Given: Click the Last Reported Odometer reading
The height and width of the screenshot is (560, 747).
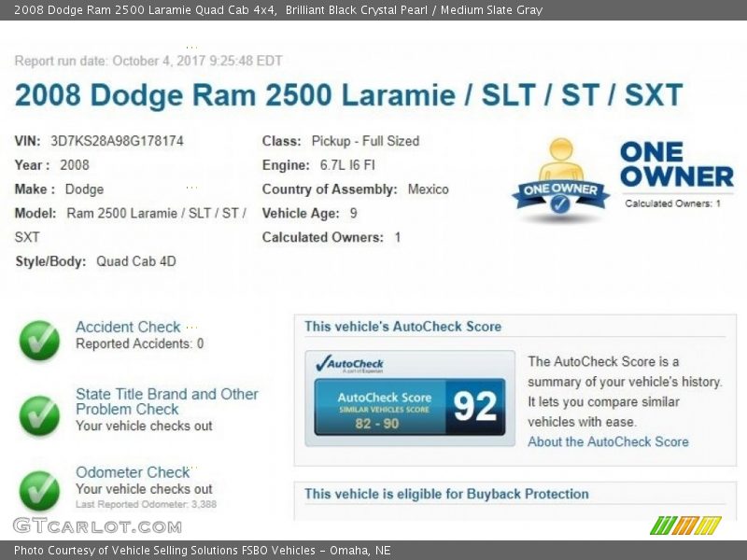Looking at the screenshot, I should click(x=146, y=504).
